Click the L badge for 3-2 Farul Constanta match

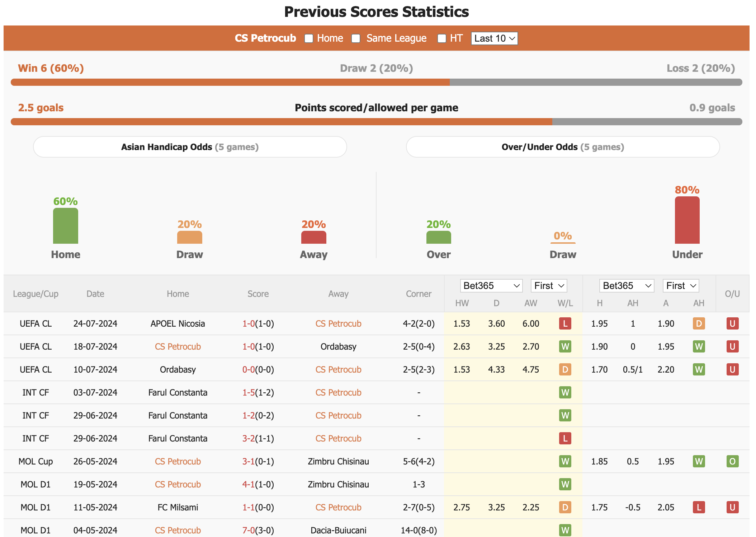click(565, 438)
